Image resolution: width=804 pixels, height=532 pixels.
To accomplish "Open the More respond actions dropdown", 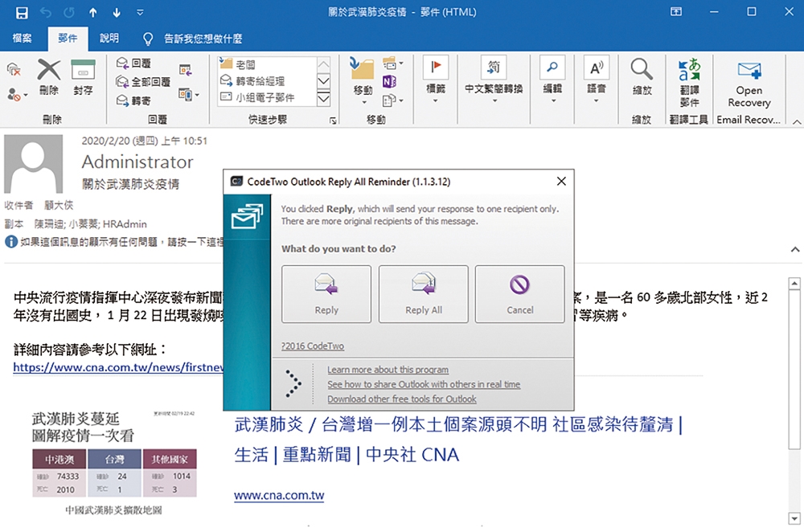I will tap(189, 94).
